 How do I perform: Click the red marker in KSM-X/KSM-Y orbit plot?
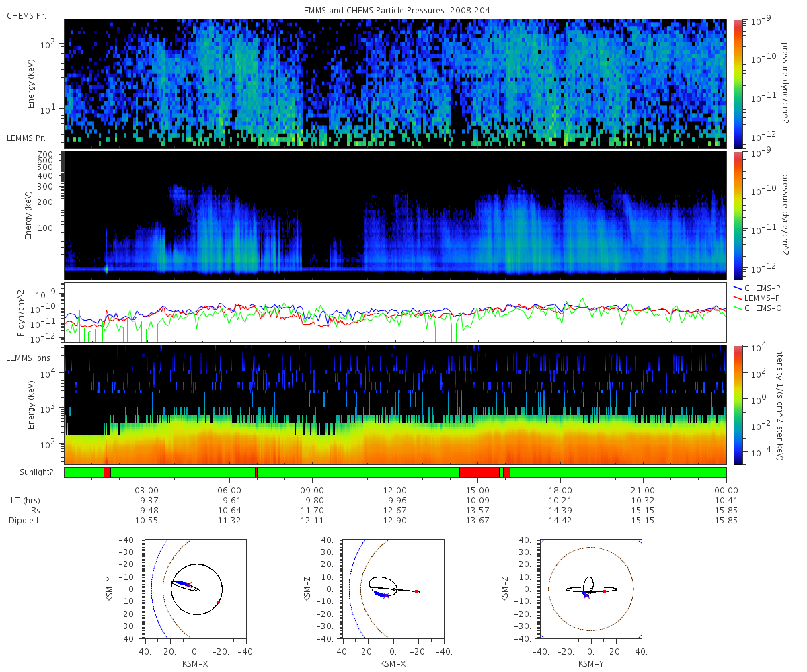click(x=219, y=602)
